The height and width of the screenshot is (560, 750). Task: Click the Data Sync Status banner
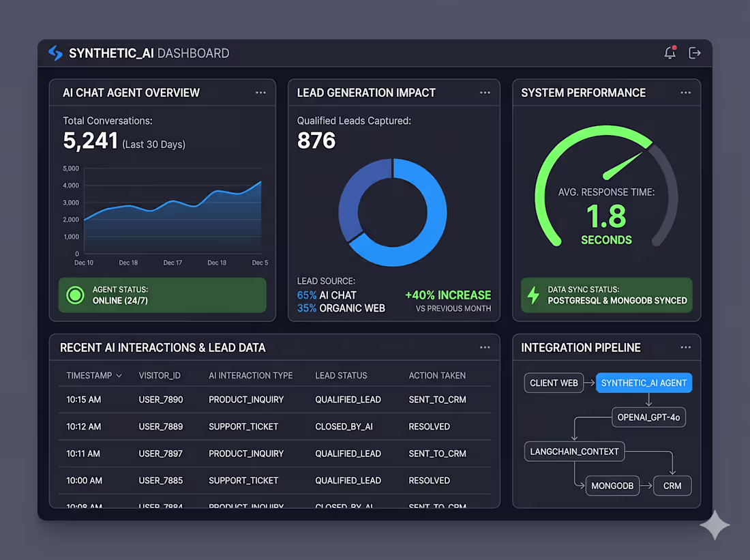[607, 295]
